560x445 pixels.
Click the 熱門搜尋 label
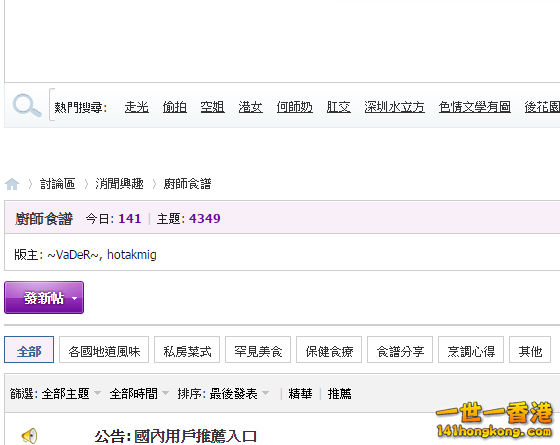(81, 107)
